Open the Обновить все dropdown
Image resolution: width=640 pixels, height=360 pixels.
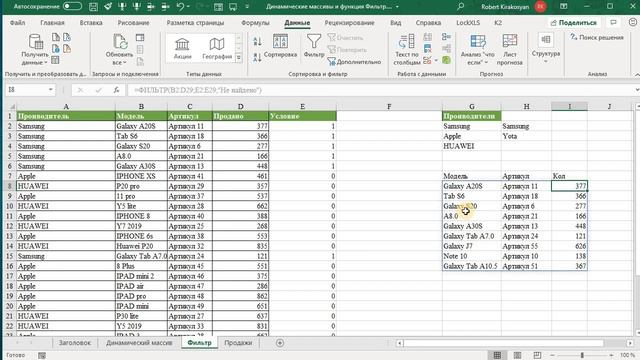pyautogui.click(x=119, y=49)
